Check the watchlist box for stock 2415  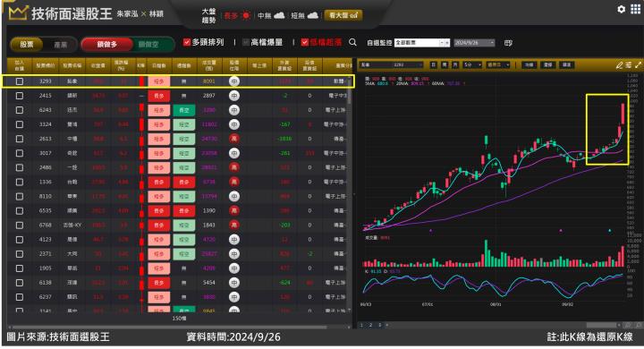pyautogui.click(x=20, y=96)
